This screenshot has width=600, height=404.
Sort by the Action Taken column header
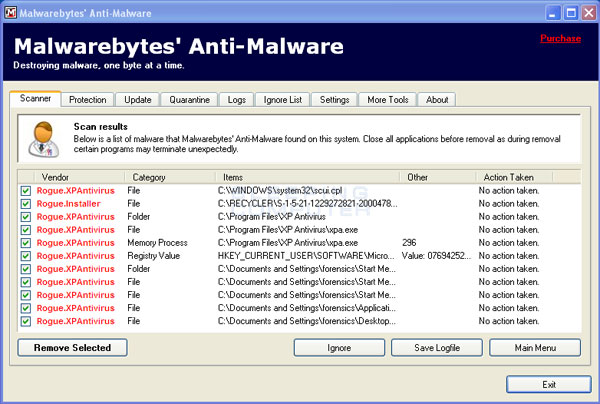pyautogui.click(x=514, y=177)
